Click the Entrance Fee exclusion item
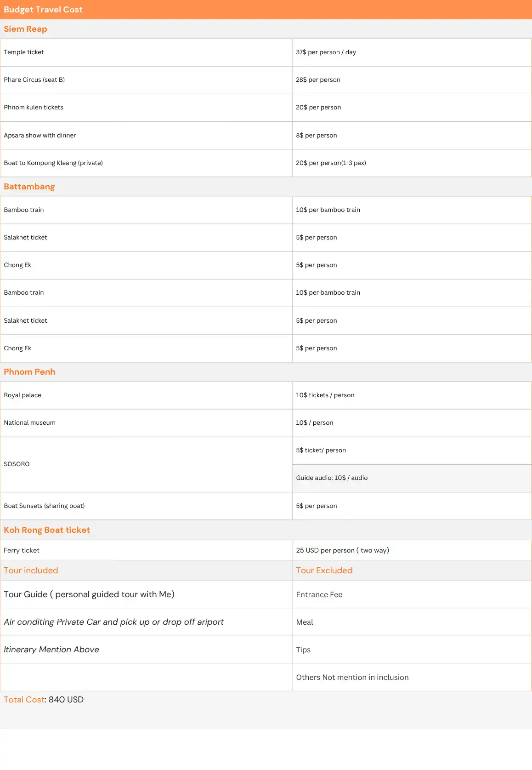This screenshot has height=770, width=532. (x=319, y=595)
